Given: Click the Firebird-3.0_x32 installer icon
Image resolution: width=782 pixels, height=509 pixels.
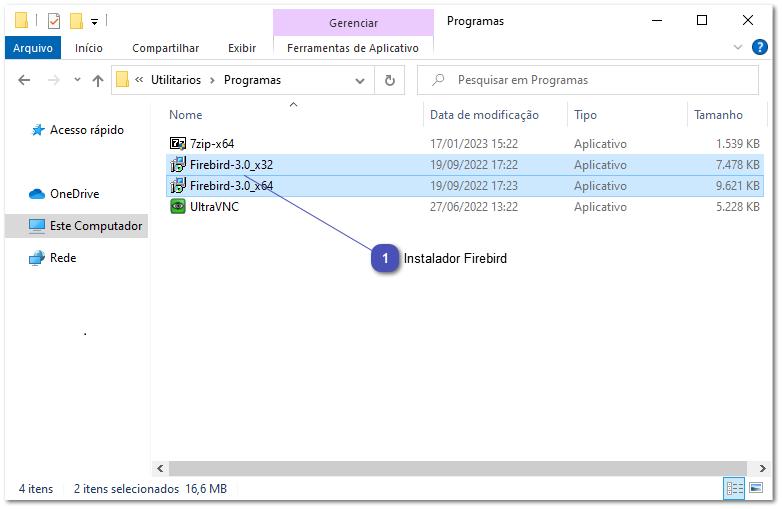Looking at the screenshot, I should click(178, 165).
